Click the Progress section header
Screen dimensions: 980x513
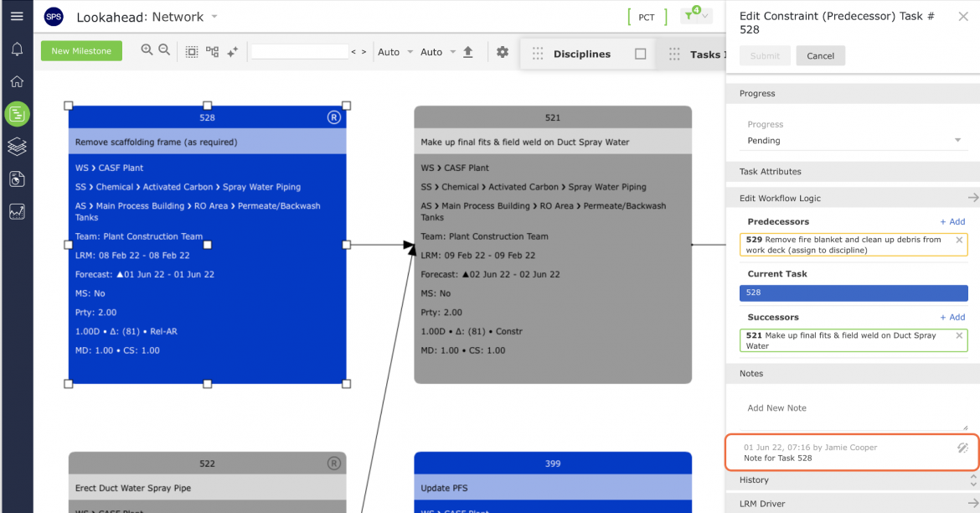coord(853,93)
